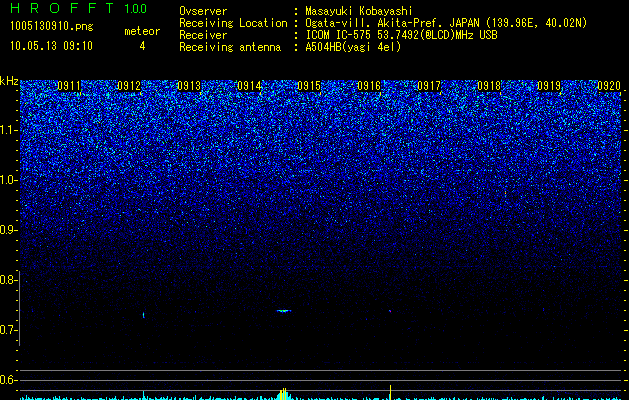Click the kHz axis unit label
The image size is (629, 400).
(9, 81)
